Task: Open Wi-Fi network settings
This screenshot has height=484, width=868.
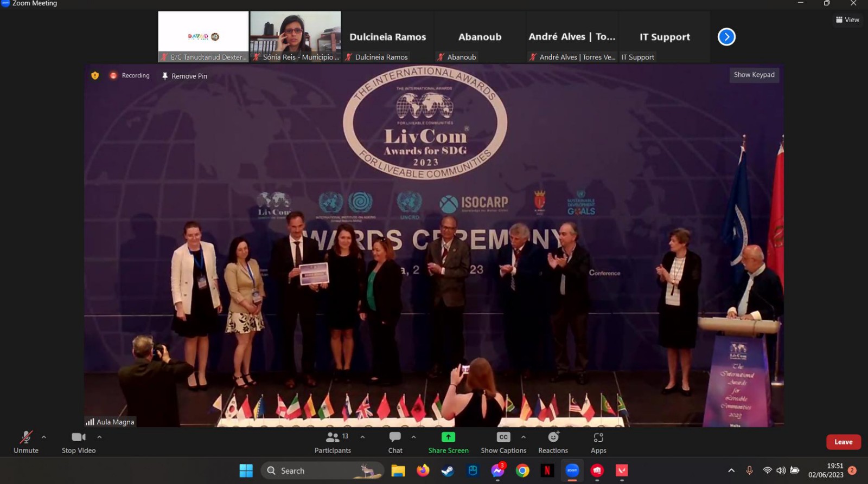Action: [x=767, y=470]
